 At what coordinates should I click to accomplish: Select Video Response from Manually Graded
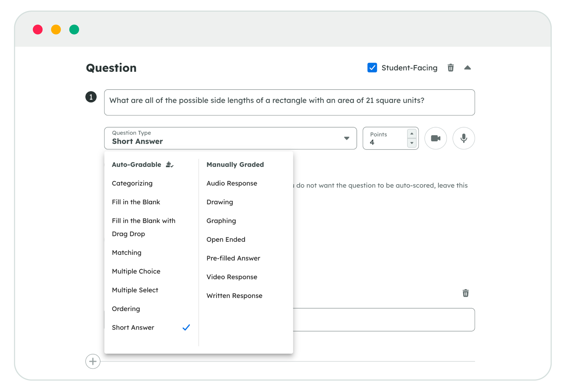click(x=232, y=277)
